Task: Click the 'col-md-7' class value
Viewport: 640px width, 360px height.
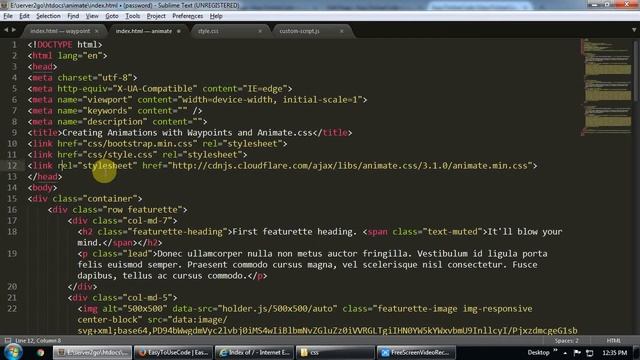Action: tap(147, 221)
